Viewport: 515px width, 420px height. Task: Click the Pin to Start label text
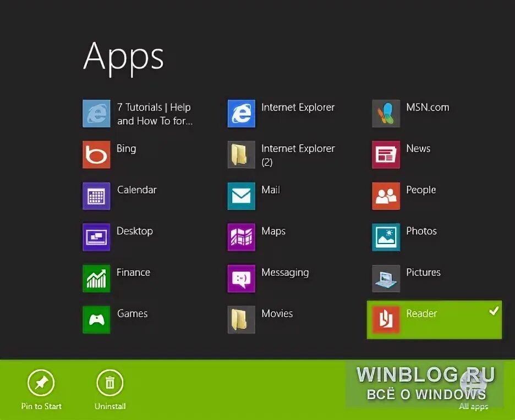(41, 406)
